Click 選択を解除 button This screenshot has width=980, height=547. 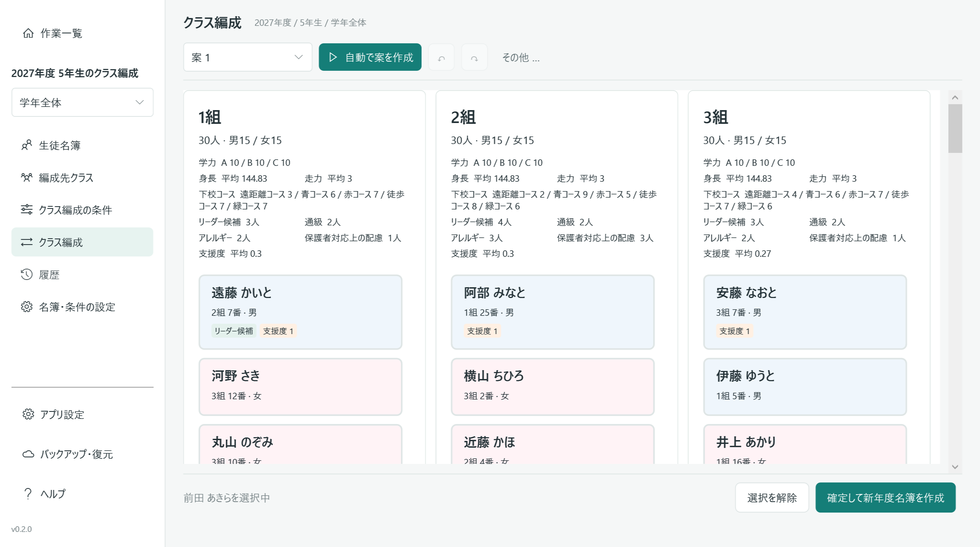pos(772,497)
